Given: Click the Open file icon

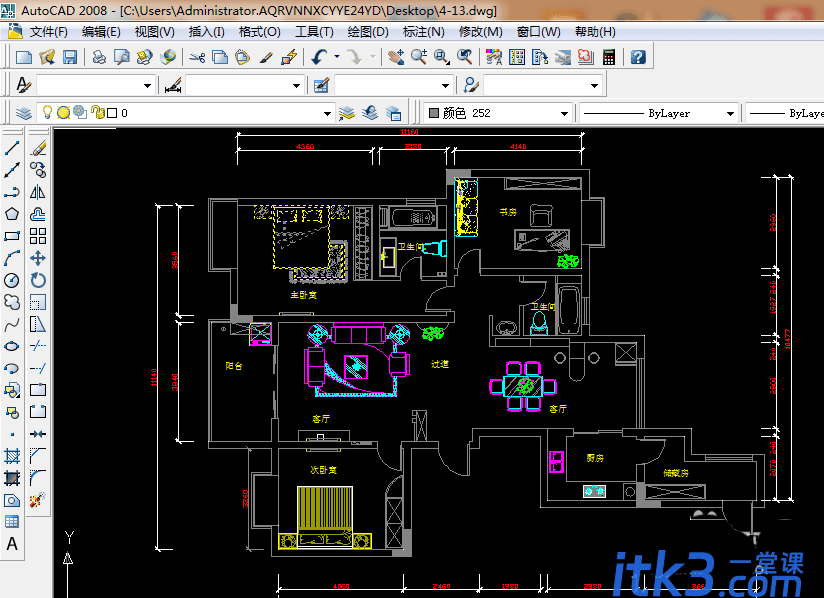Looking at the screenshot, I should [x=47, y=57].
